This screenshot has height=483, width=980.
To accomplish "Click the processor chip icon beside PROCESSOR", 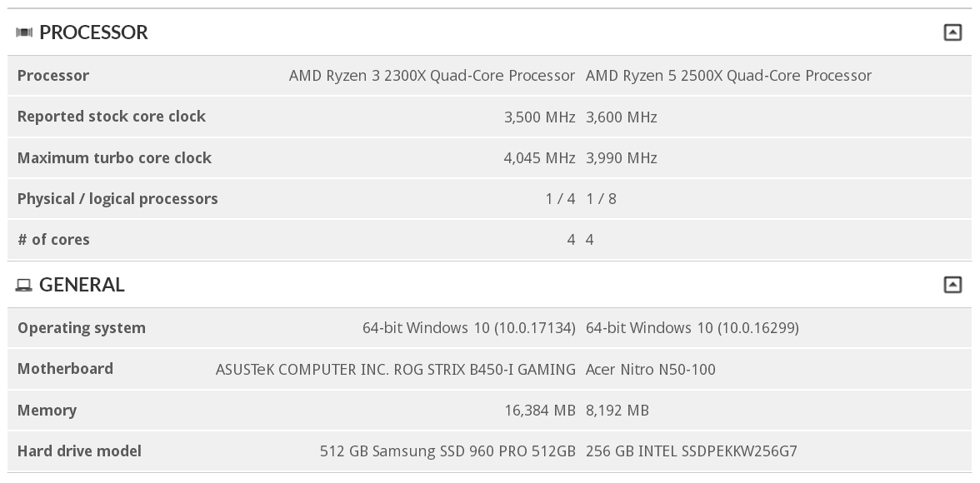I will coord(23,32).
